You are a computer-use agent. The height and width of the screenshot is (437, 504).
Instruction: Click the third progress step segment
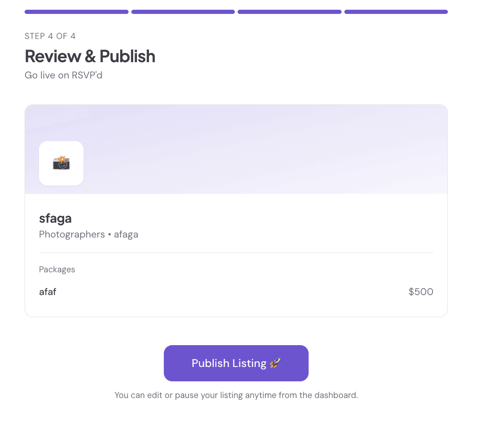[x=290, y=12]
